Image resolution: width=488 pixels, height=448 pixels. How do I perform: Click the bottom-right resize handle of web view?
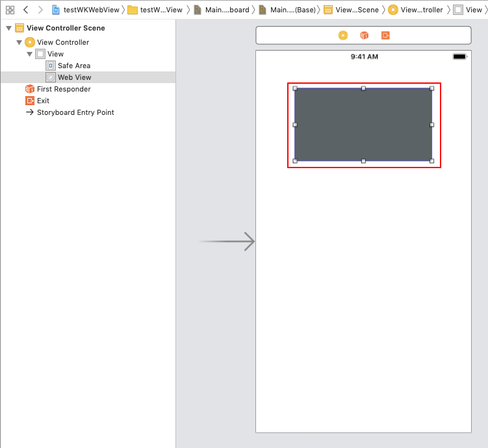pyautogui.click(x=431, y=161)
